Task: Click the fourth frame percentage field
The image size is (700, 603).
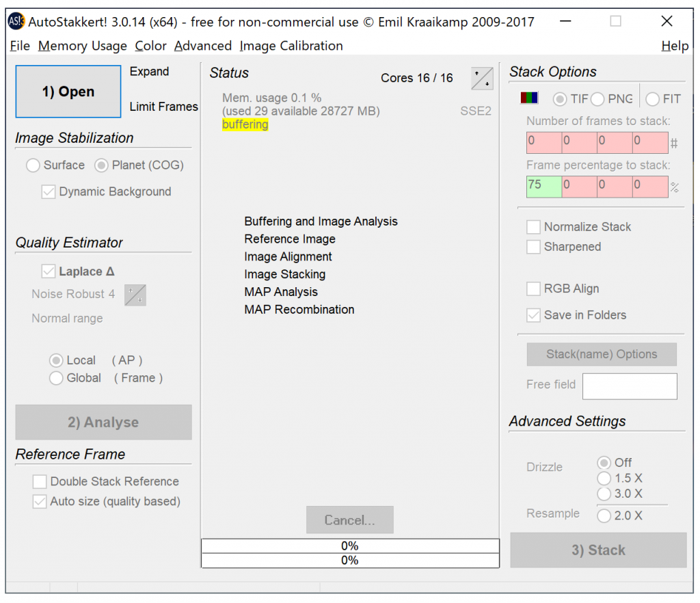Action: 651,187
